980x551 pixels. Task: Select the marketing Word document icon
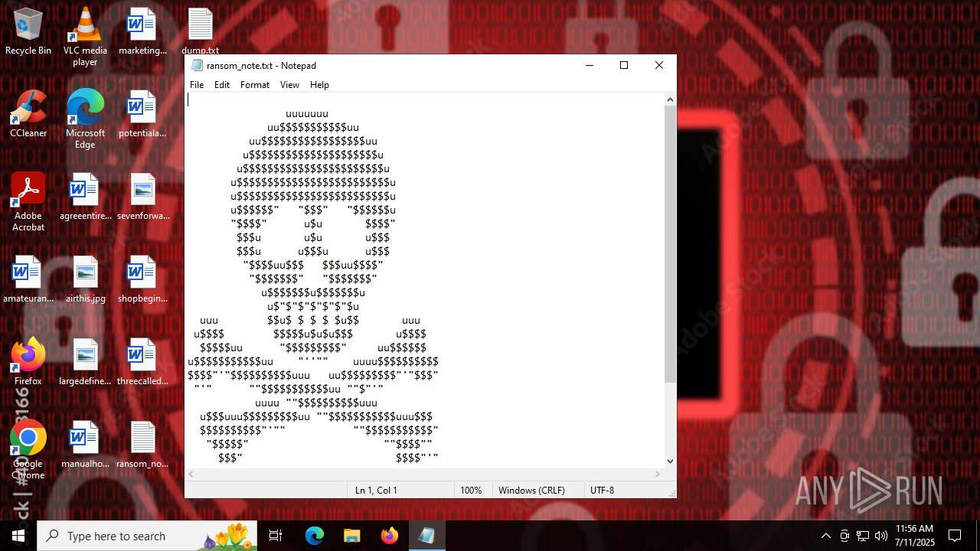(142, 32)
